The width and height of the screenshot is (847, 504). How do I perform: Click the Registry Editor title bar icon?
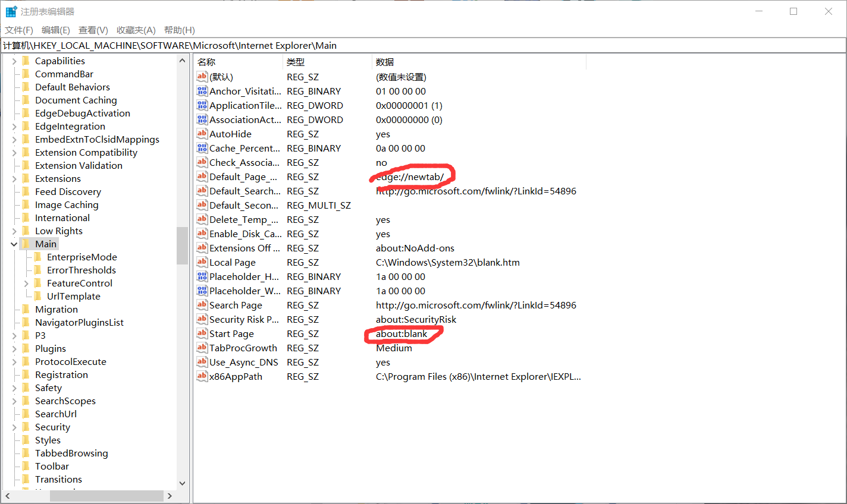pyautogui.click(x=11, y=11)
